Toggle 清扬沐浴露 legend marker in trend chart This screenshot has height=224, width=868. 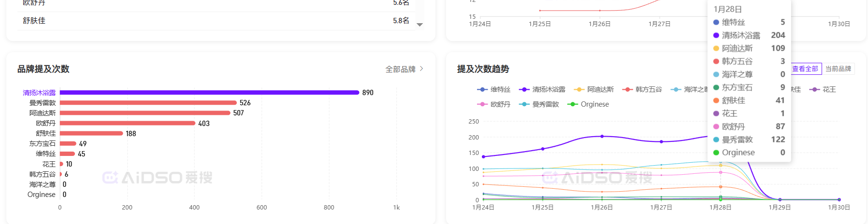(x=524, y=90)
